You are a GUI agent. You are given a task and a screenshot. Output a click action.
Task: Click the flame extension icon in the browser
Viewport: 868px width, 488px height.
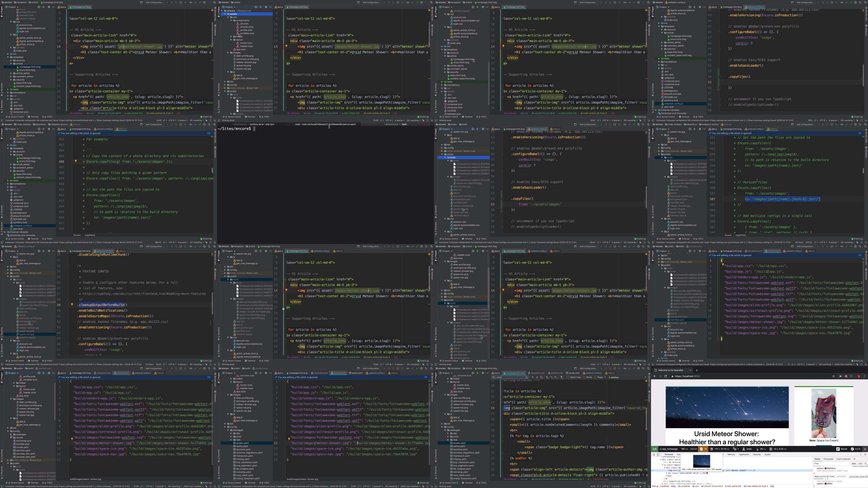(840, 376)
